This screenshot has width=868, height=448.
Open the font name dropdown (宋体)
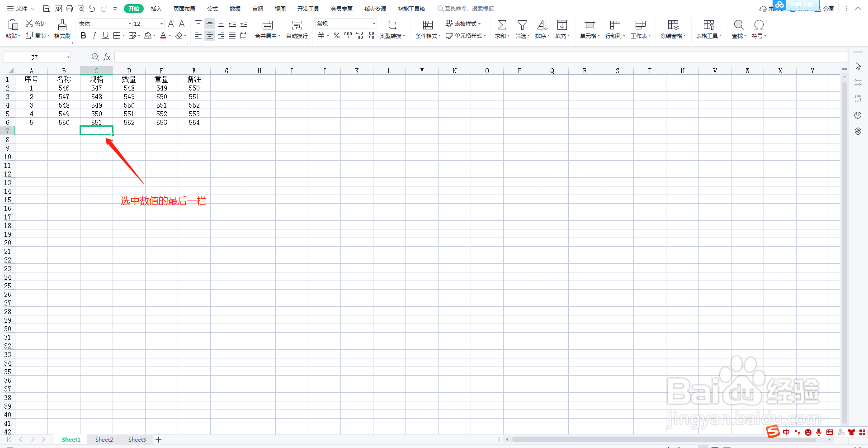130,24
